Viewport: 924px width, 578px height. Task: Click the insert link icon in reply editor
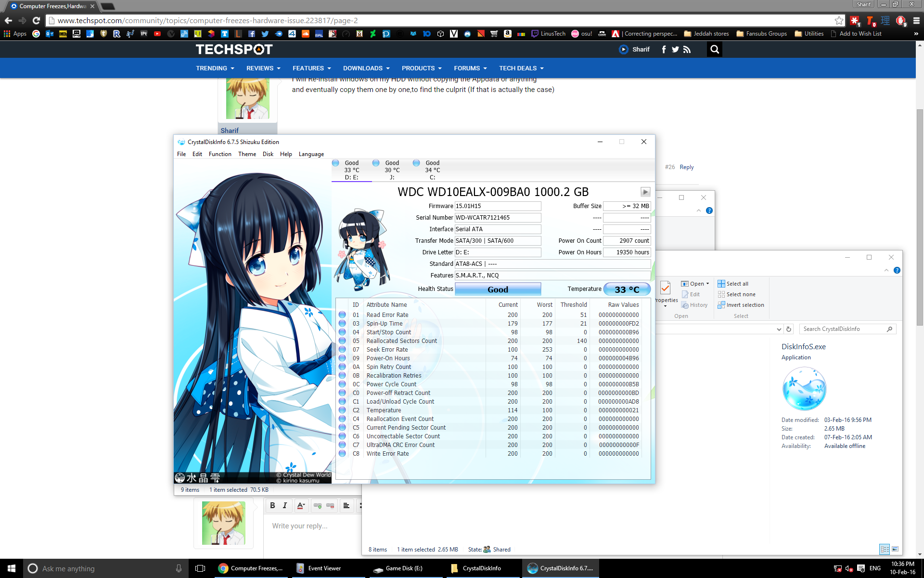pos(318,505)
